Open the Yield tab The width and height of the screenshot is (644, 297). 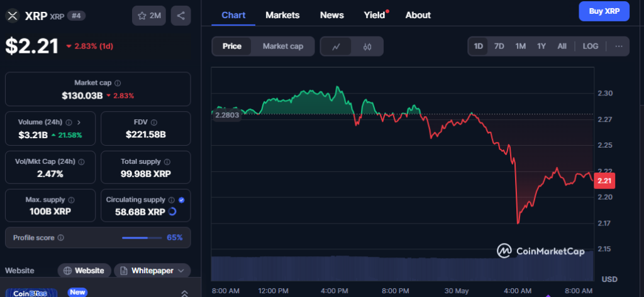click(375, 15)
